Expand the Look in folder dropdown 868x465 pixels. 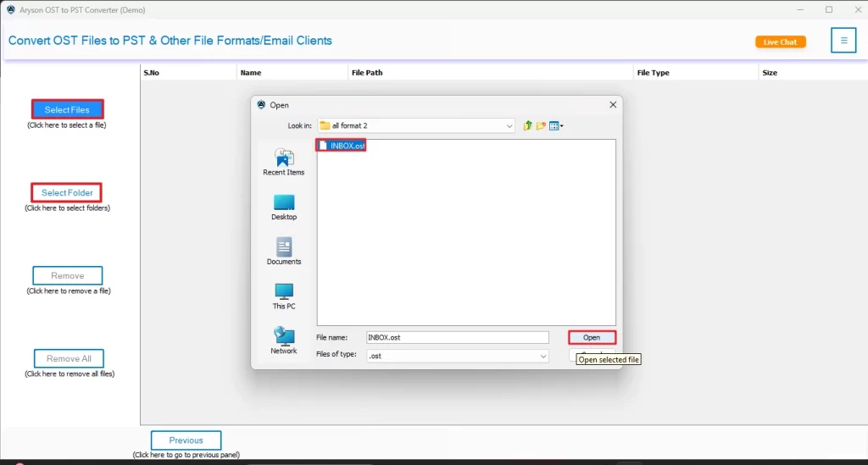[509, 126]
